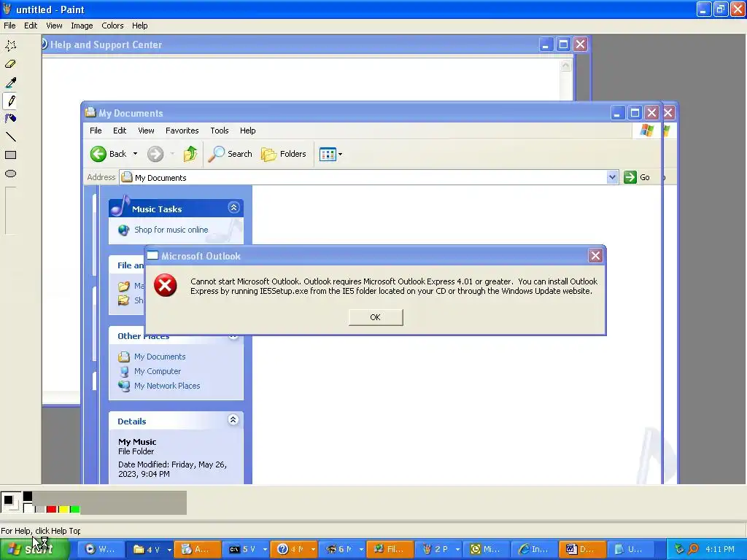Click the orange magnifier tray icon

click(x=693, y=549)
